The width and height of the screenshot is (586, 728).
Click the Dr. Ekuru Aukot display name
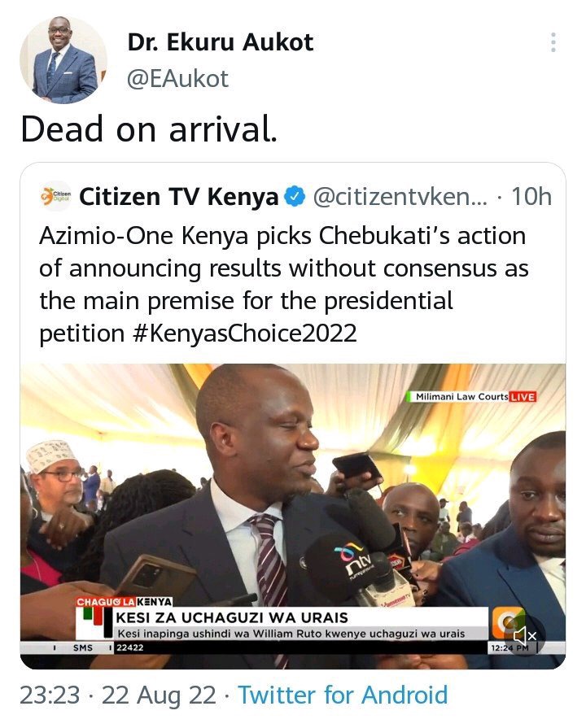point(221,43)
